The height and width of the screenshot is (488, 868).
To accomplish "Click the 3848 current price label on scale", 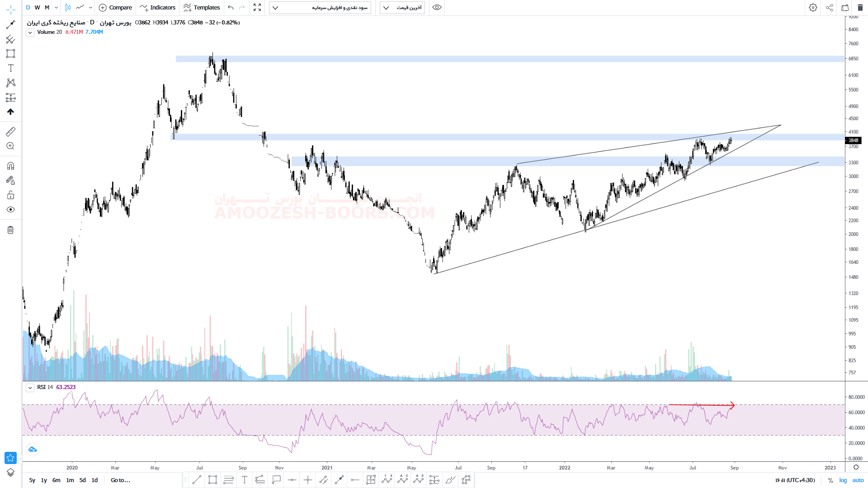I will click(853, 141).
